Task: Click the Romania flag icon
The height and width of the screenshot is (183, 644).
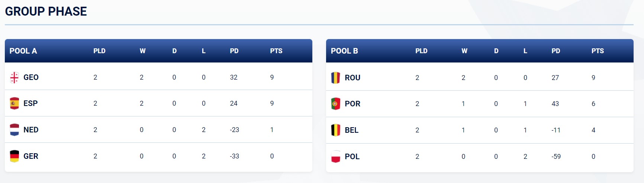Action: click(335, 78)
